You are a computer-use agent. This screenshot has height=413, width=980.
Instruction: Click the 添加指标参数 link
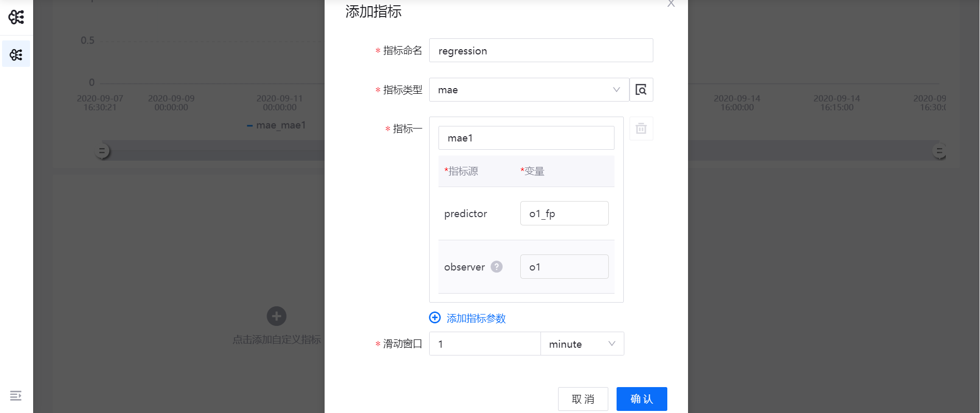(476, 318)
